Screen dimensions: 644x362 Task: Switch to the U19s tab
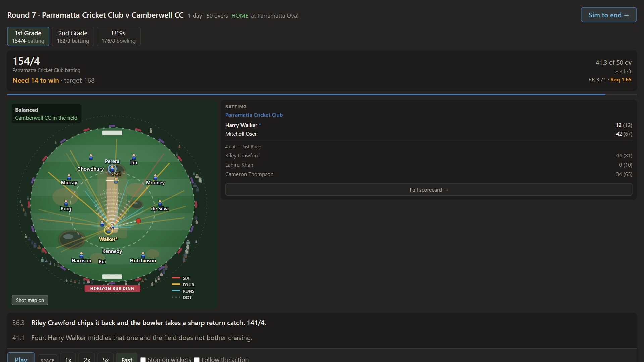[x=118, y=37]
